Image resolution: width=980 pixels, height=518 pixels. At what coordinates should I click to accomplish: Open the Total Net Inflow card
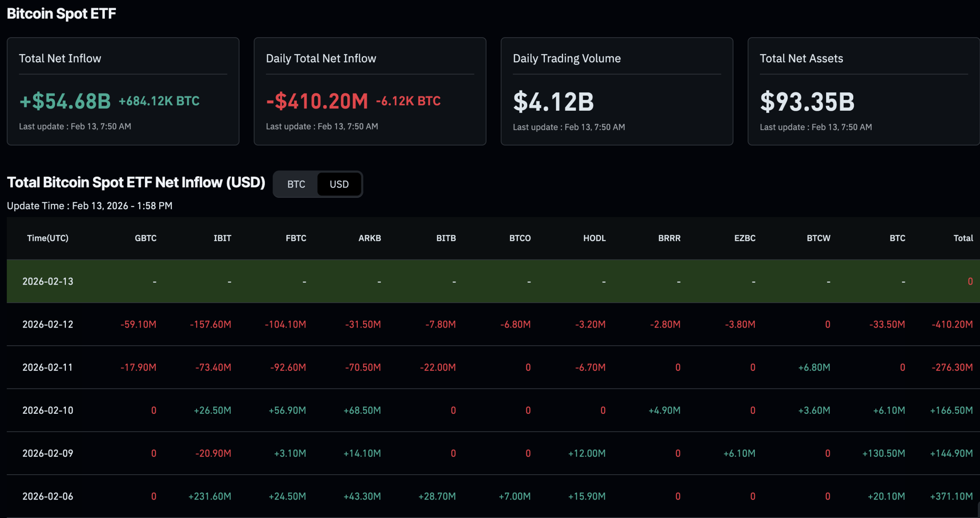[x=123, y=91]
